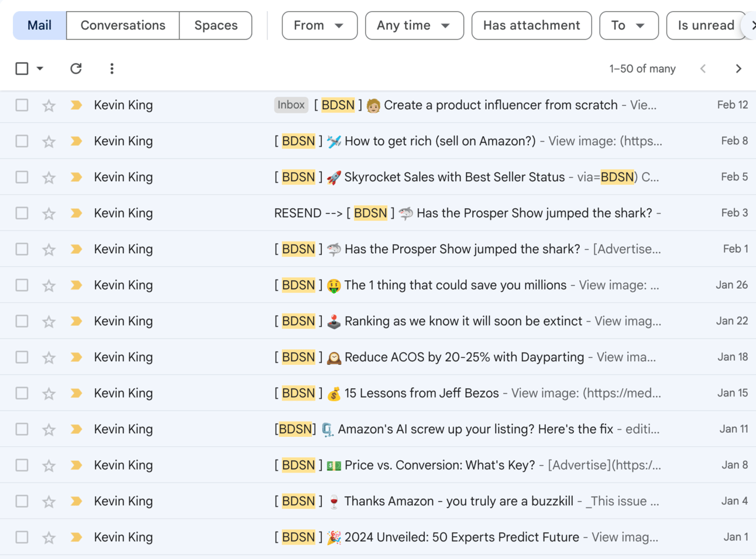
Task: Go to the older page of results
Action: click(x=738, y=68)
